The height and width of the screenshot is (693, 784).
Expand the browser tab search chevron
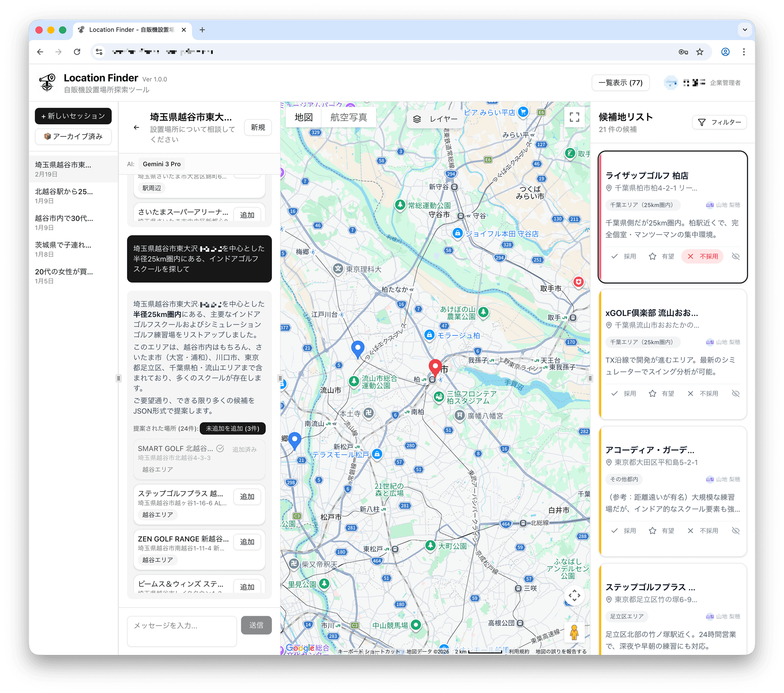744,30
